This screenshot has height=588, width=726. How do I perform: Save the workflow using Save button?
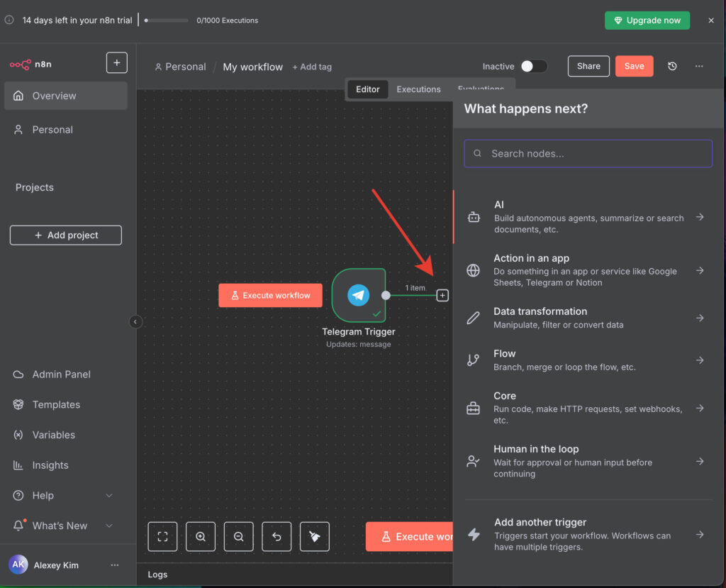[x=634, y=66]
